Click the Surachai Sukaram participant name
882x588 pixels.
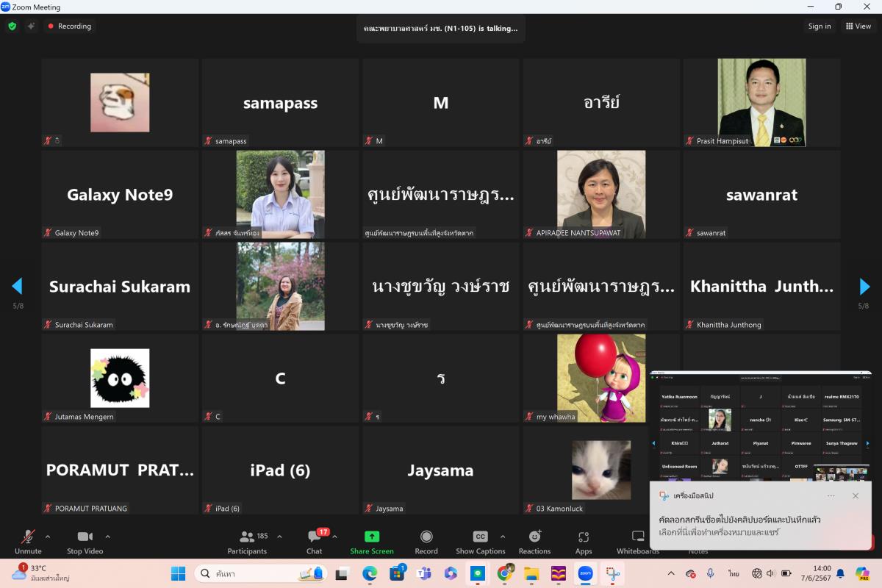120,287
